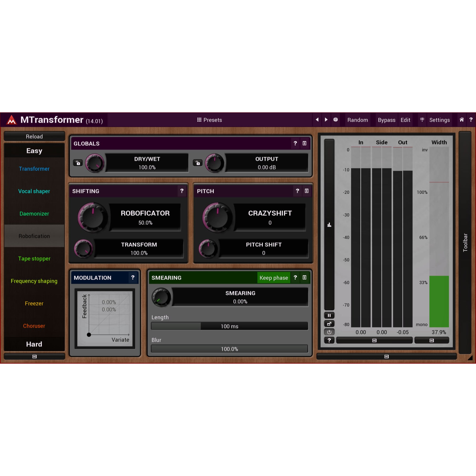This screenshot has width=476, height=476.
Task: Open the Pitch panel preset icon
Action: [307, 191]
